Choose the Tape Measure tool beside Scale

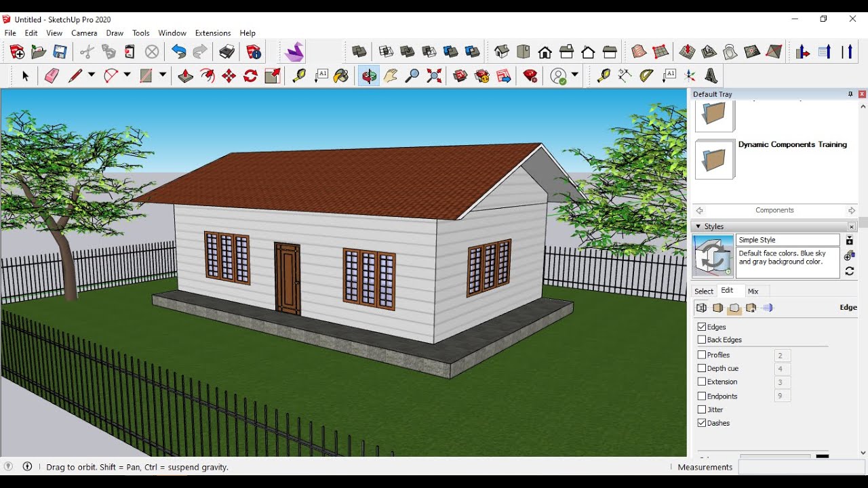[x=299, y=76]
